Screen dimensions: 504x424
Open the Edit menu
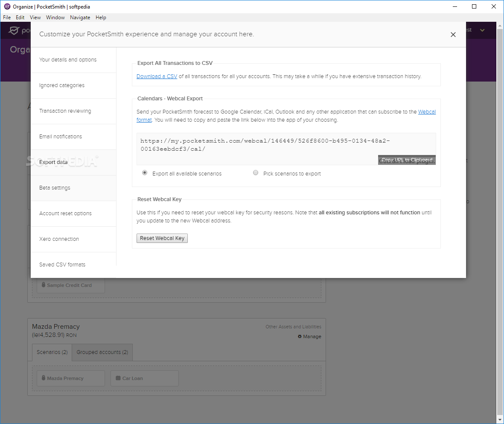click(x=20, y=18)
